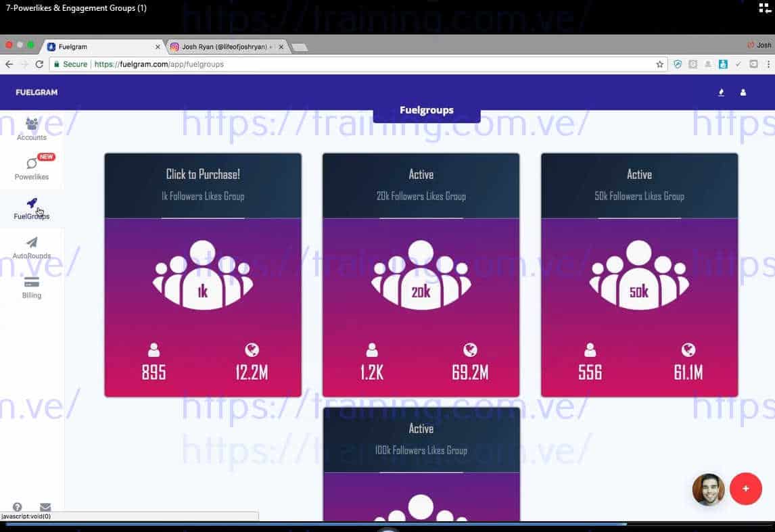
Task: Close the Fuelgram browser tab
Action: [158, 47]
